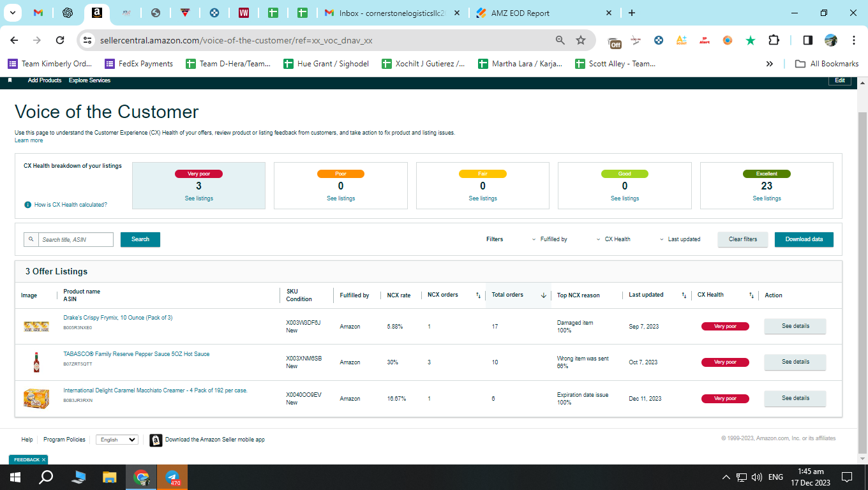Click the Drake's Frymix product thumbnail
The height and width of the screenshot is (490, 868).
(x=36, y=327)
